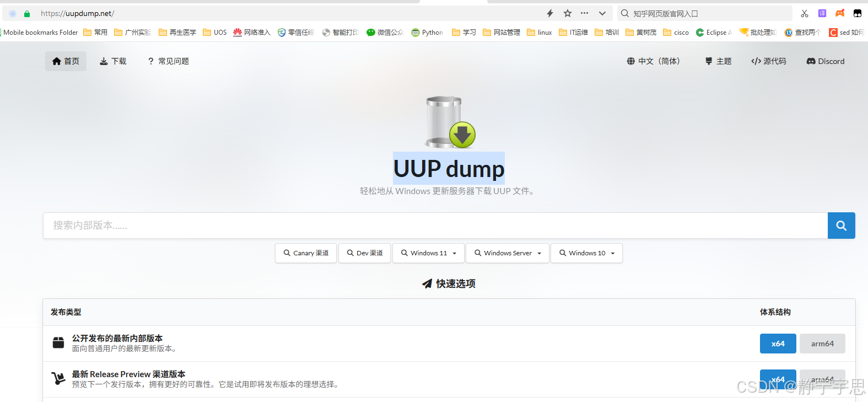Click the UUP dump trash can logo
The width and height of the screenshot is (868, 402).
tap(450, 122)
